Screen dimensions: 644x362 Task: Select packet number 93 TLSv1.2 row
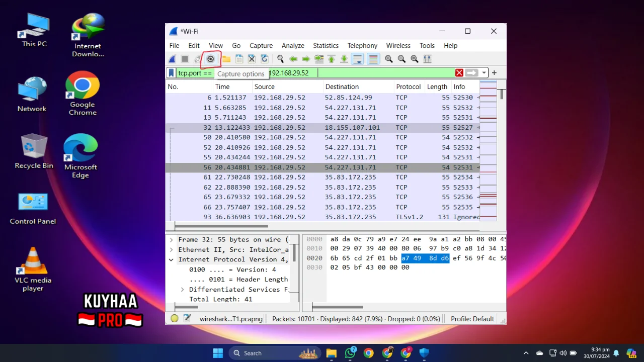tap(323, 217)
